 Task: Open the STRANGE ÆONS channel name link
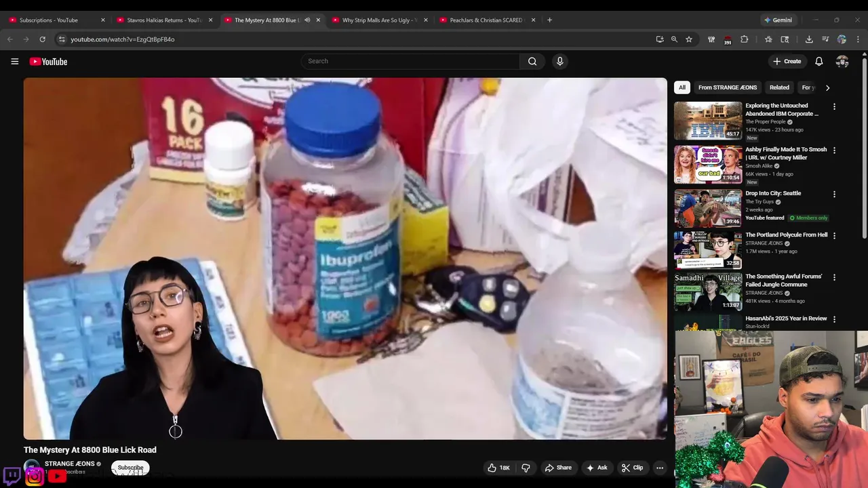(x=69, y=464)
